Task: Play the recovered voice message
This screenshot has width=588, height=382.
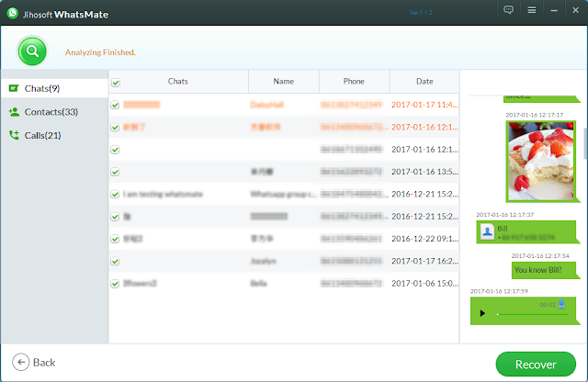Action: point(482,313)
